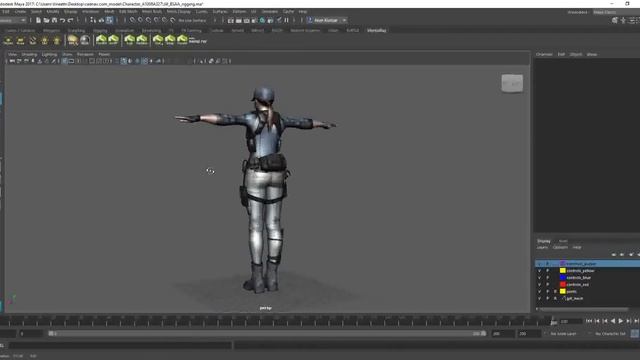Open the Maya Classic workspace dropdown

pos(616,12)
